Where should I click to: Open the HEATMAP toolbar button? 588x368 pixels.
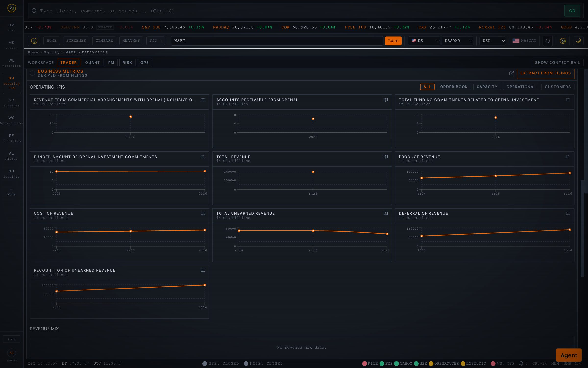(x=131, y=41)
